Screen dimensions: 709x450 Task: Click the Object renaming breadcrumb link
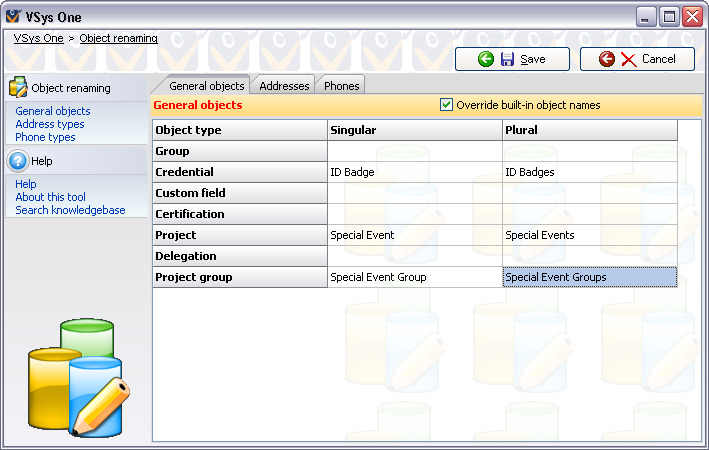pyautogui.click(x=118, y=38)
